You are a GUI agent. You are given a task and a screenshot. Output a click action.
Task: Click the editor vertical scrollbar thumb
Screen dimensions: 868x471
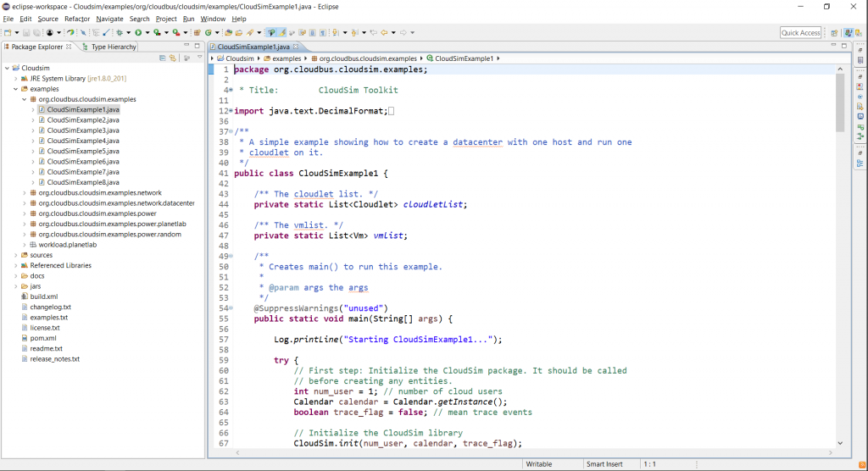pos(840,103)
